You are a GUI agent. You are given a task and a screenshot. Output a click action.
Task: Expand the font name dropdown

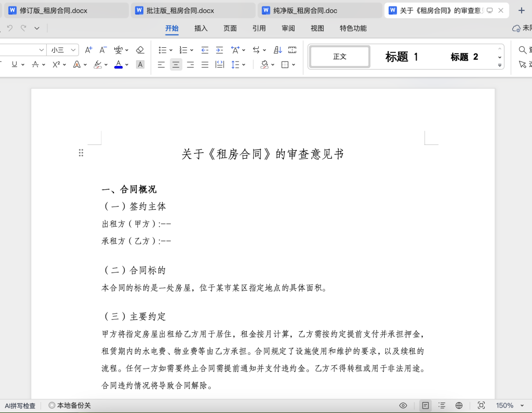click(41, 50)
